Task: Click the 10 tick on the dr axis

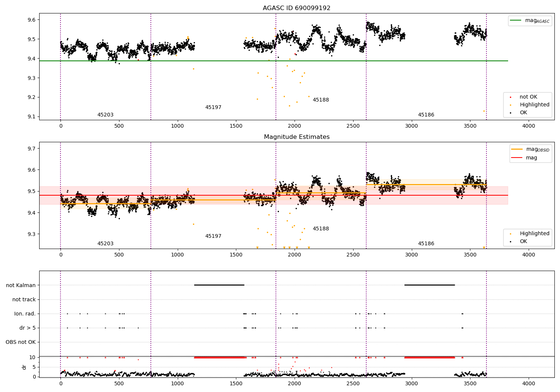Action: [32, 357]
